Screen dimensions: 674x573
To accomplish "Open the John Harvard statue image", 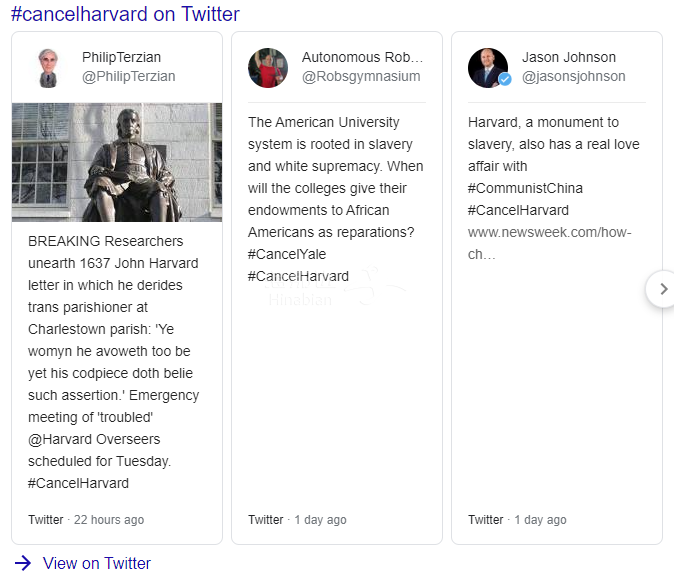I will tap(117, 162).
